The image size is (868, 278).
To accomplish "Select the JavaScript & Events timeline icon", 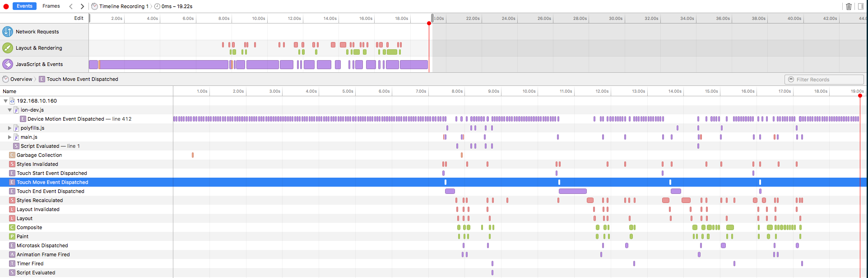I will click(x=8, y=64).
